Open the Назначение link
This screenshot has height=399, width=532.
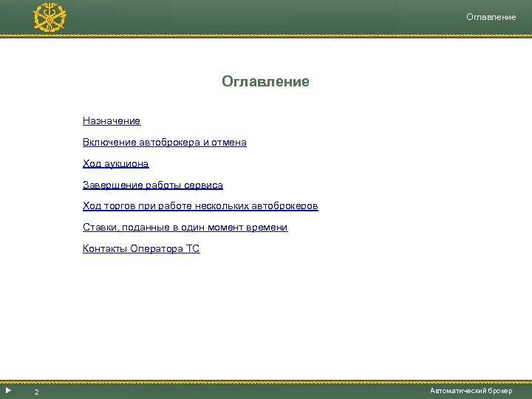112,120
